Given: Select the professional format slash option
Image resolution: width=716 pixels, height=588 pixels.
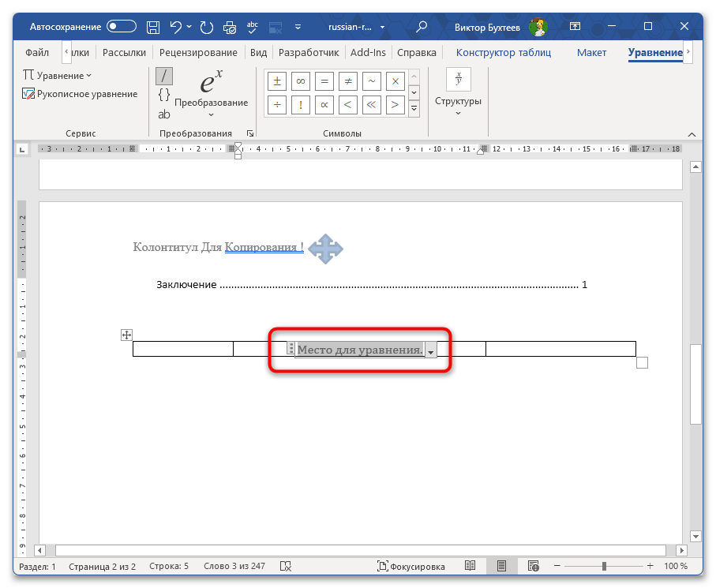Looking at the screenshot, I should click(164, 77).
